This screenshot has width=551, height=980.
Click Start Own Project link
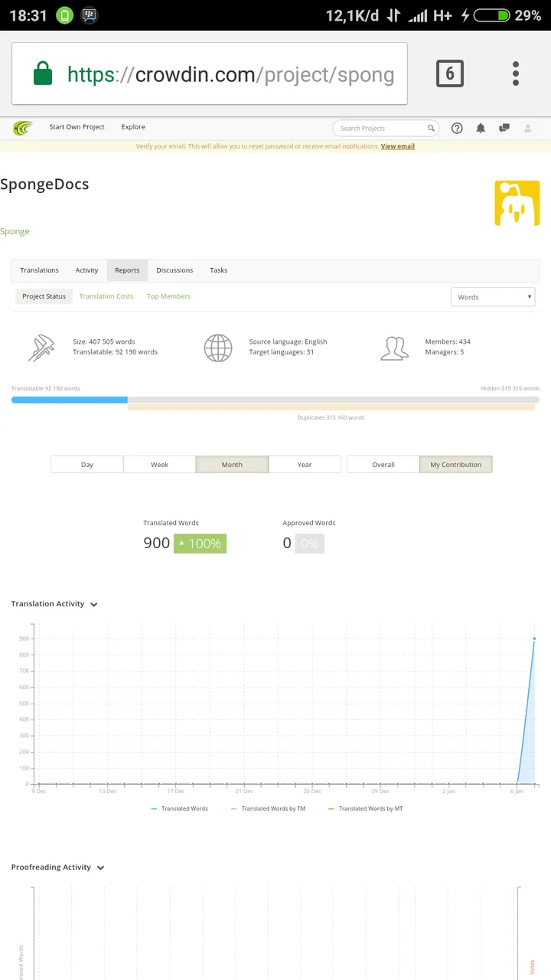(77, 127)
